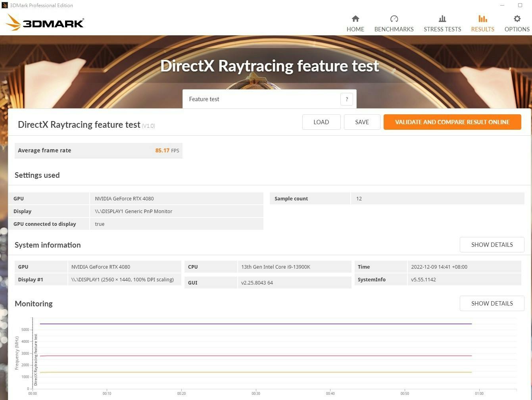532x400 pixels.
Task: Click the red line in monitoring chart
Action: [256, 356]
